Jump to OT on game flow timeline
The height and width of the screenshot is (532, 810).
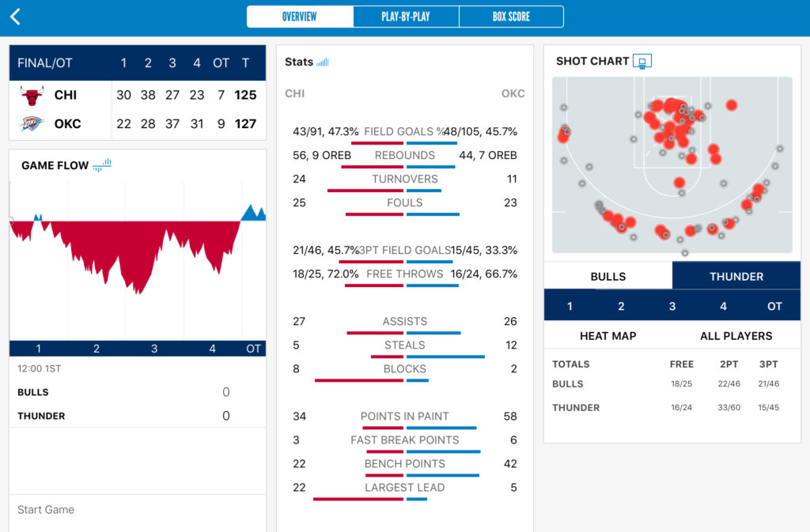coord(253,349)
